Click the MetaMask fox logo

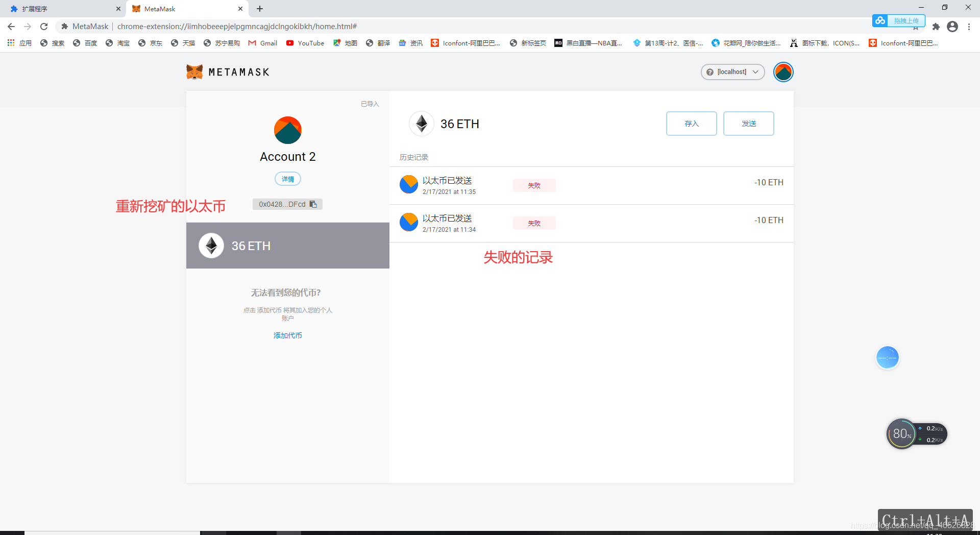tap(194, 72)
